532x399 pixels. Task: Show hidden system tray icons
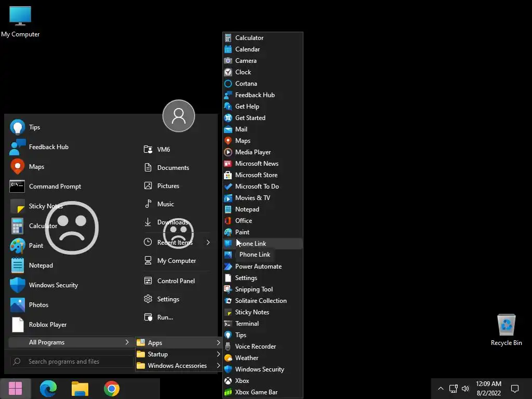441,389
